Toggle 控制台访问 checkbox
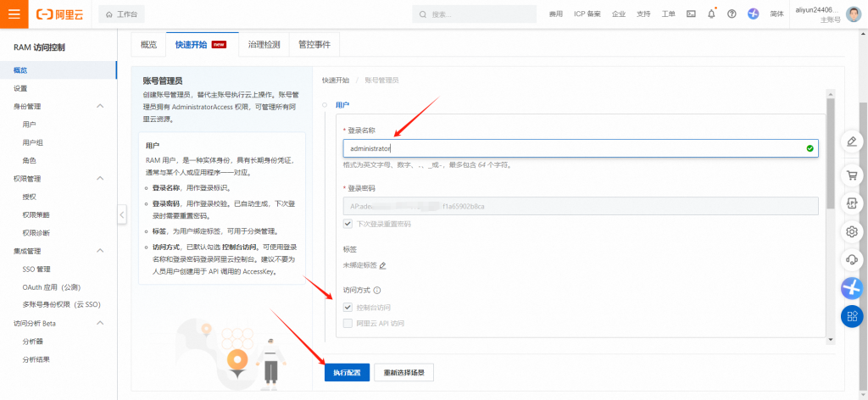Image resolution: width=868 pixels, height=400 pixels. click(348, 307)
